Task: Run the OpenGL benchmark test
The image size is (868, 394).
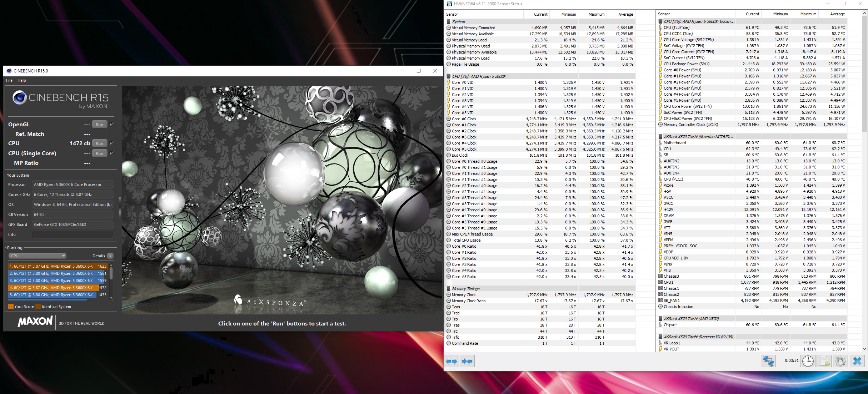Action: point(99,124)
